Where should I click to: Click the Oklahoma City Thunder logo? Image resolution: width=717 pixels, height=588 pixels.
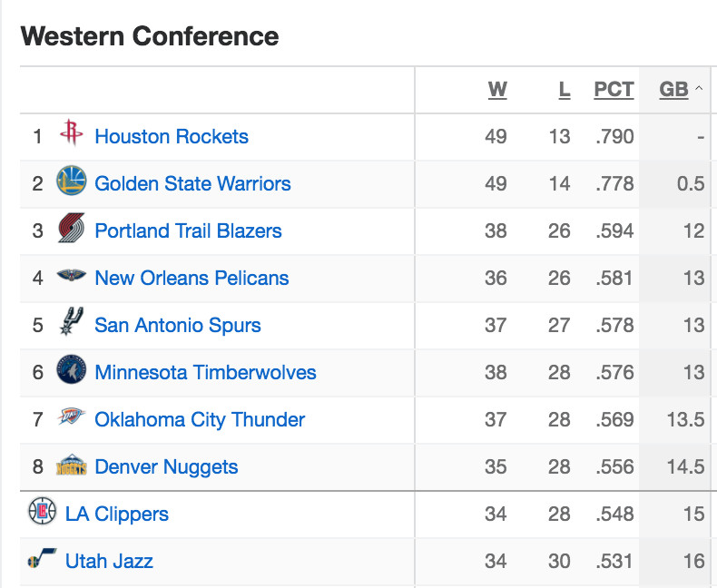[x=72, y=416]
